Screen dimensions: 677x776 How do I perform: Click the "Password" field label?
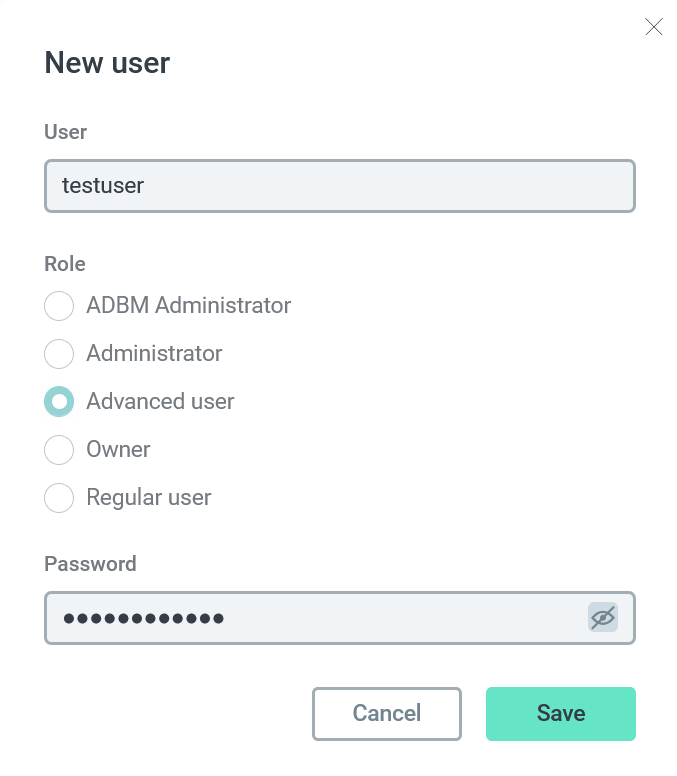(x=90, y=564)
